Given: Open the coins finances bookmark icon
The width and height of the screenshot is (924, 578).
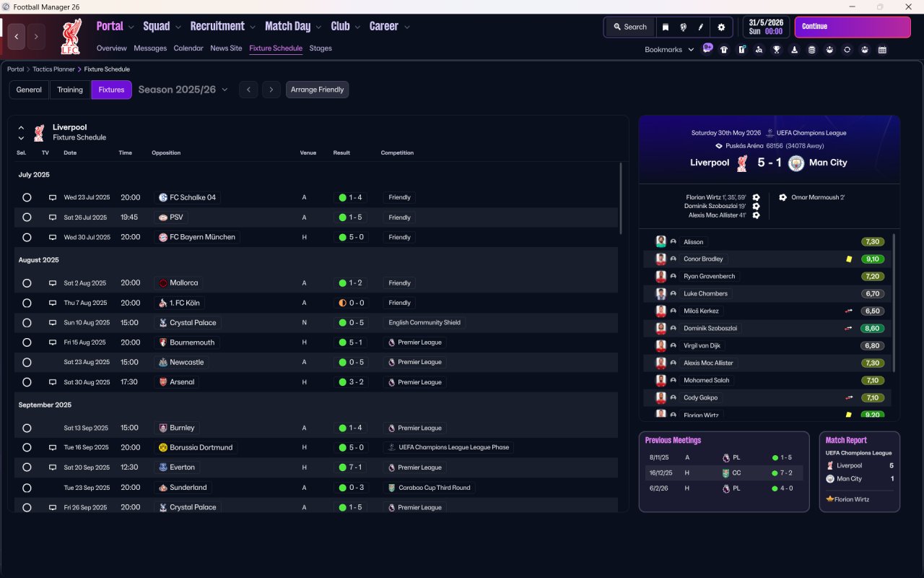Looking at the screenshot, I should point(812,50).
